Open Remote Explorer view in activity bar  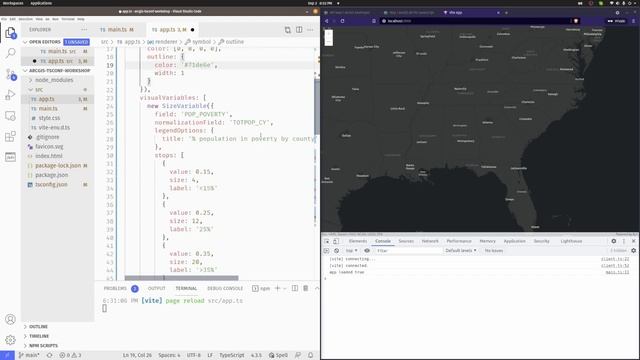11,116
